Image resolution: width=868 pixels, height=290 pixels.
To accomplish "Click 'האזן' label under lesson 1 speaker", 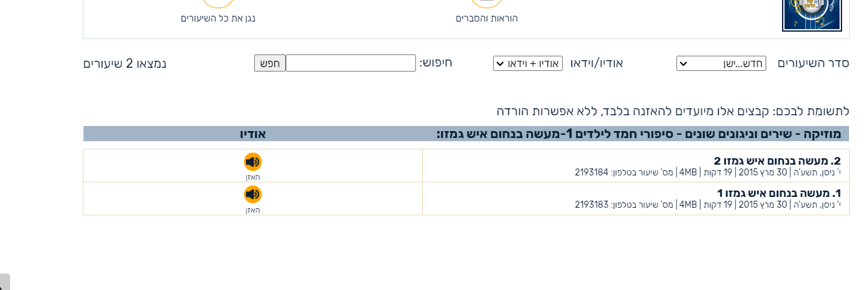I will [x=253, y=210].
